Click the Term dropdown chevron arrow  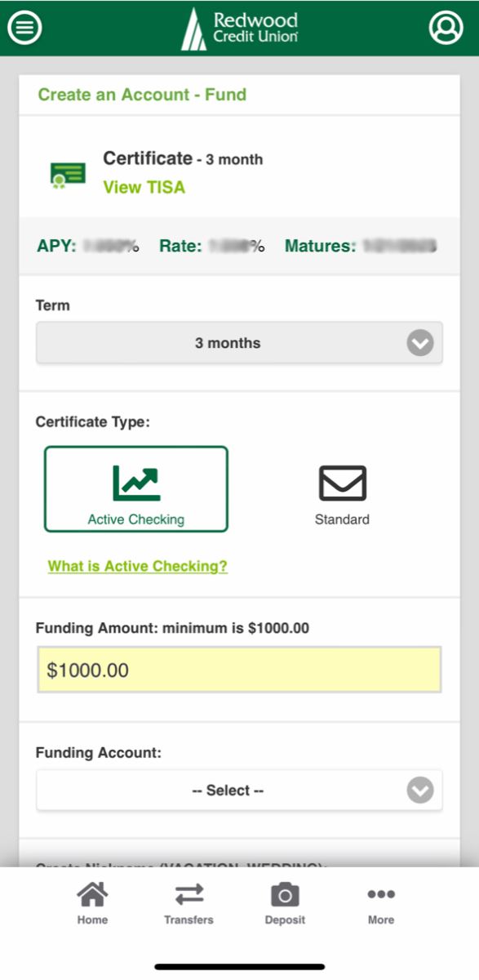pos(420,343)
